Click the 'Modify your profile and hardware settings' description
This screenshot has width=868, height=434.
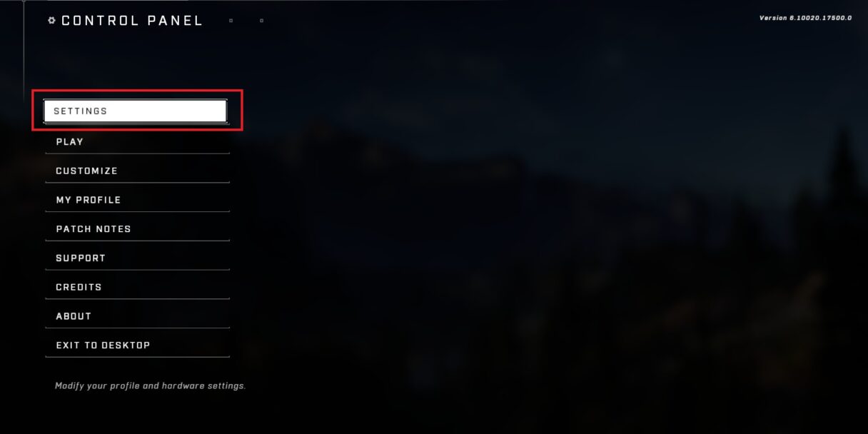[x=150, y=385]
